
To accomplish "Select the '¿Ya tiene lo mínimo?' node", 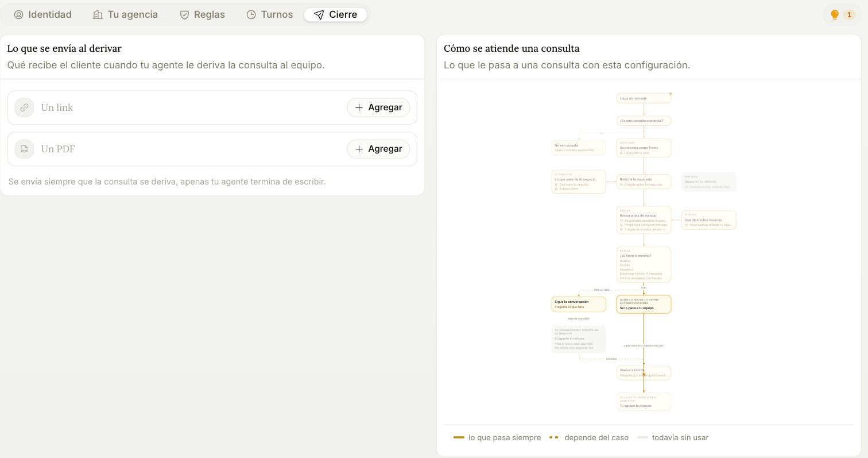I will 644,264.
